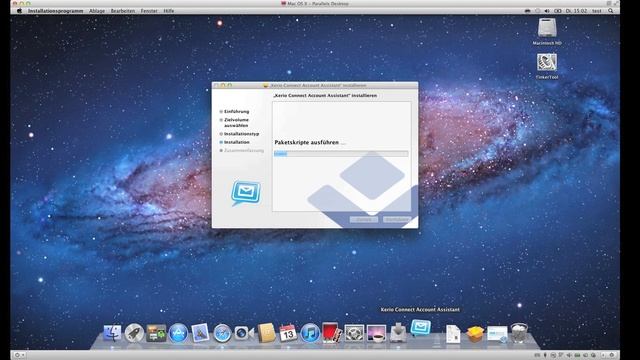This screenshot has height=360, width=640.
Task: Open Address Book in the dock
Action: click(266, 333)
